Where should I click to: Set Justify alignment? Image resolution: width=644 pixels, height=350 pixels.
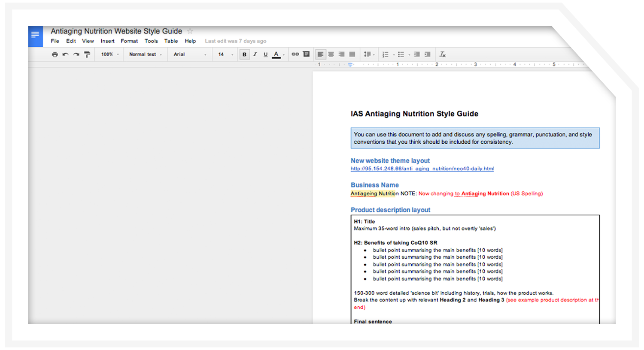pos(352,54)
